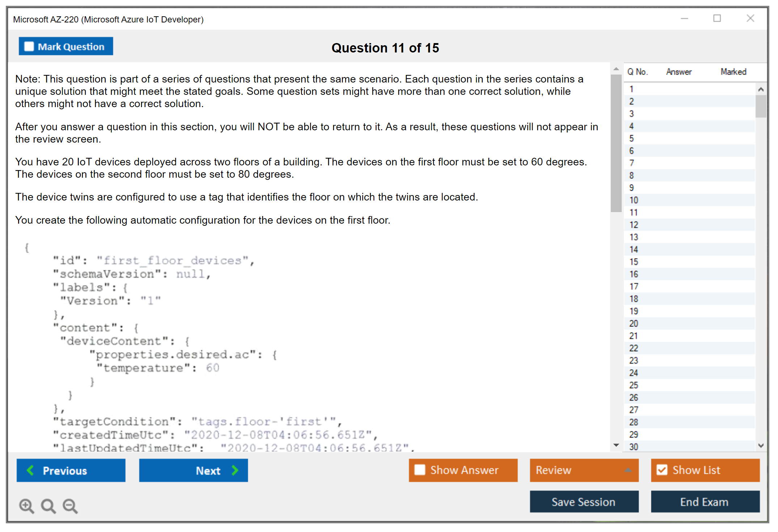Viewport: 778px width, 532px height.
Task: Expand the Review dropdown arrow
Action: coord(628,470)
